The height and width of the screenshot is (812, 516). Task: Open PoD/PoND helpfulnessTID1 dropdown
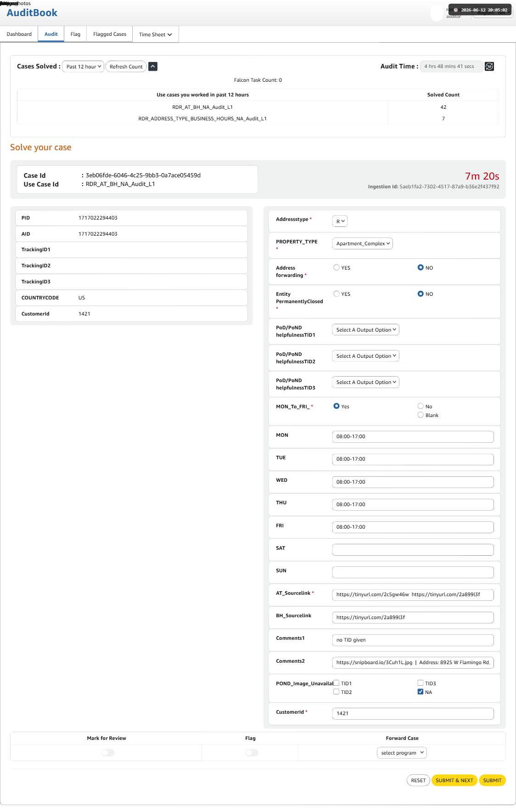(366, 330)
